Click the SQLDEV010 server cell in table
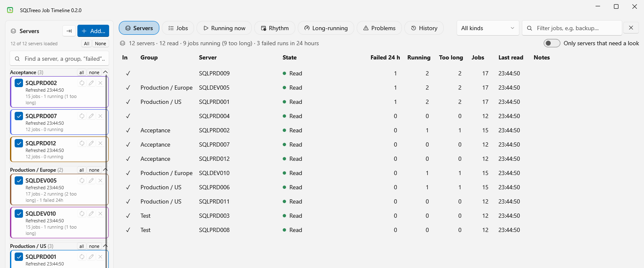This screenshot has height=268, width=644. tap(214, 173)
